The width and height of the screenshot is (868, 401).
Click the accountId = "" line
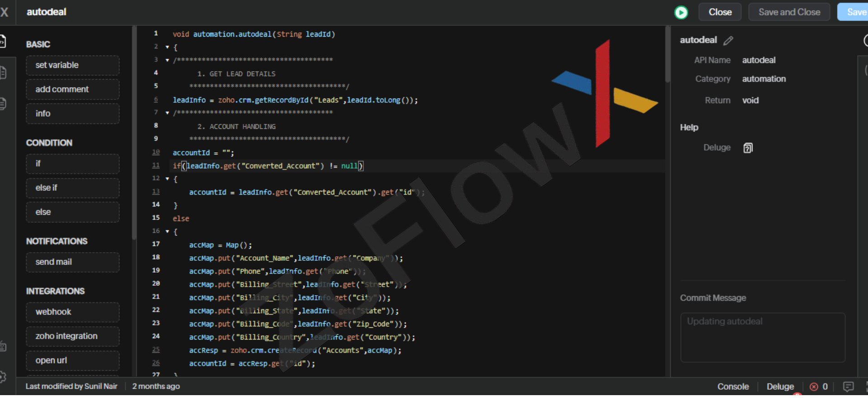(204, 153)
